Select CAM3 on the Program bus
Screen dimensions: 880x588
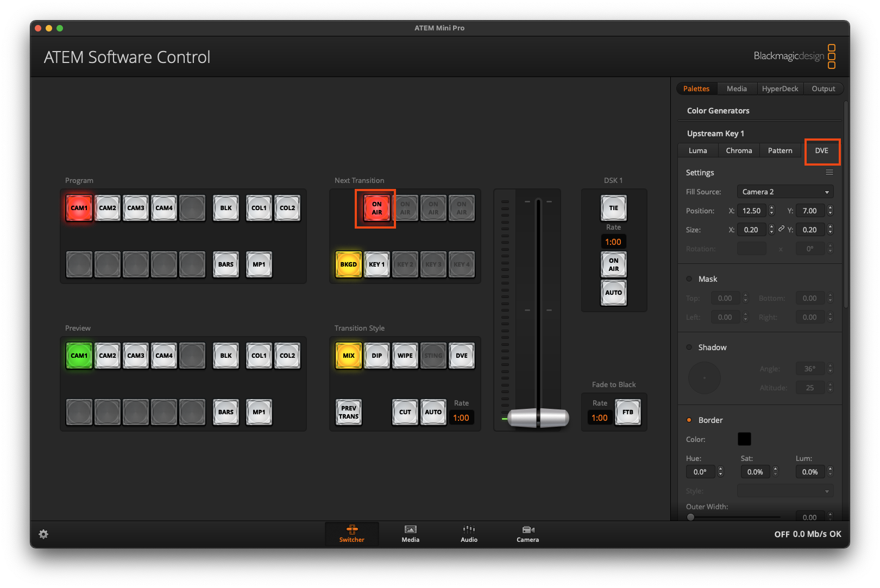click(136, 208)
